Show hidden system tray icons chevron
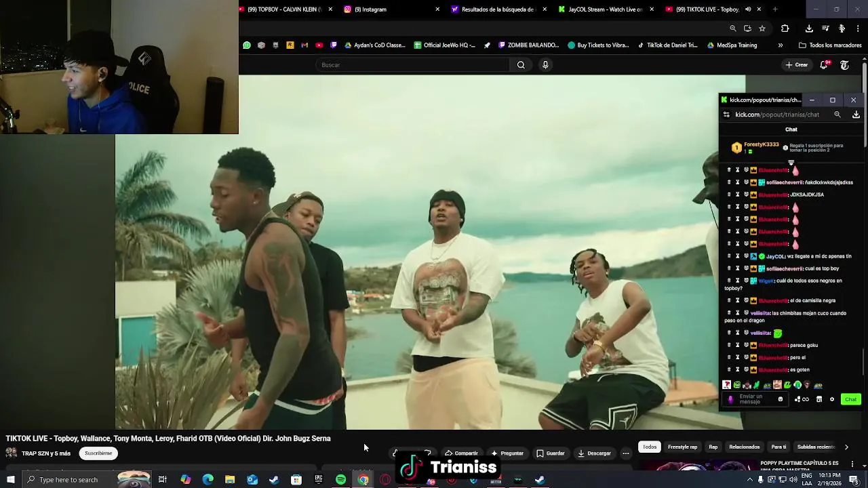The width and height of the screenshot is (868, 488). [x=749, y=480]
